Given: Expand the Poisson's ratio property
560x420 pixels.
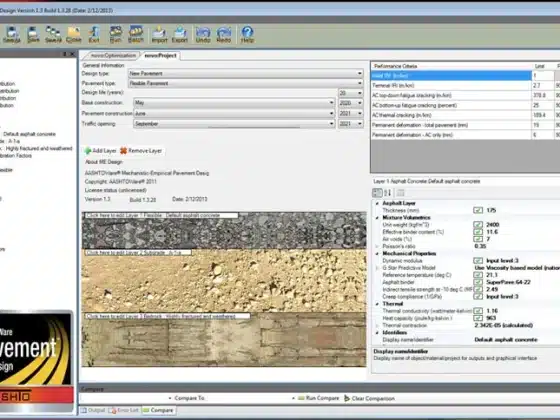Looking at the screenshot, I should tap(377, 246).
